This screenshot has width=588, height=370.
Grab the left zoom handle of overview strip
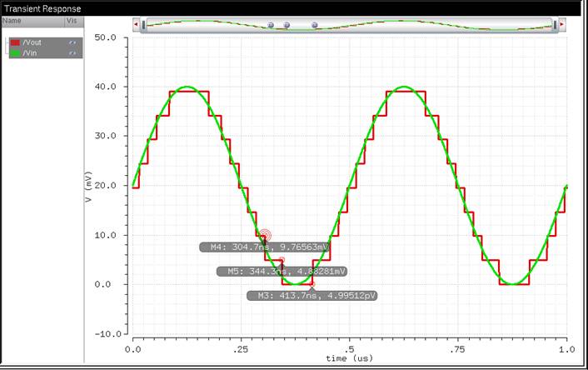click(144, 25)
